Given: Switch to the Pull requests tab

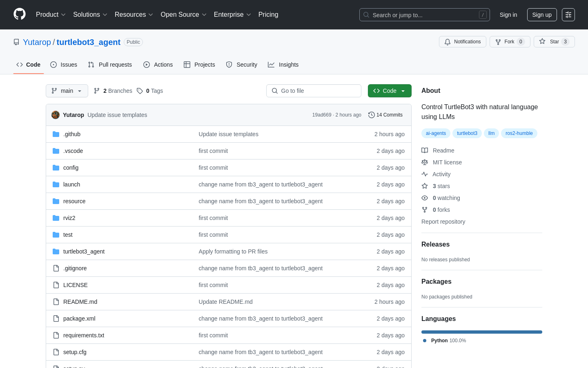Looking at the screenshot, I should (110, 65).
